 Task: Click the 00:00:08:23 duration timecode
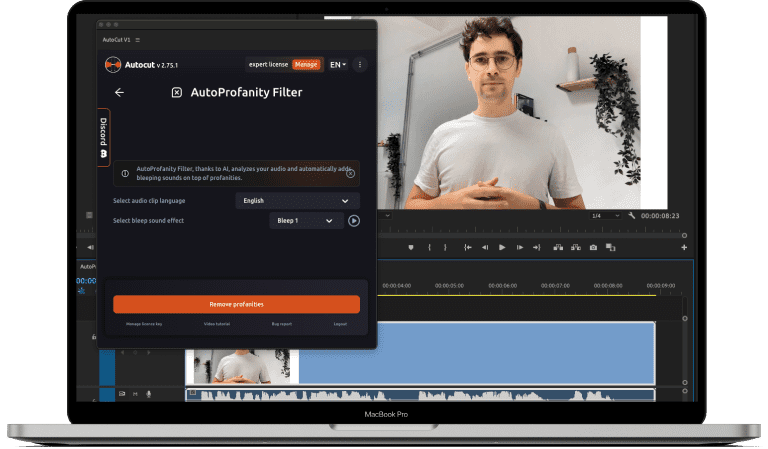click(660, 216)
